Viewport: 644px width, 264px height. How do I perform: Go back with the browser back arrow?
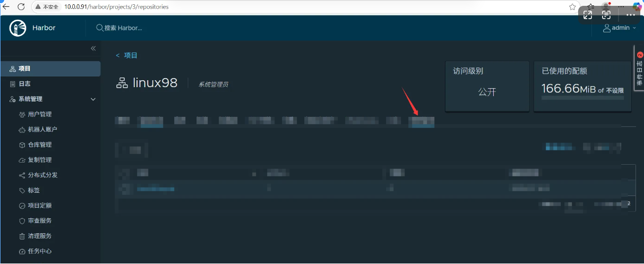coord(6,6)
